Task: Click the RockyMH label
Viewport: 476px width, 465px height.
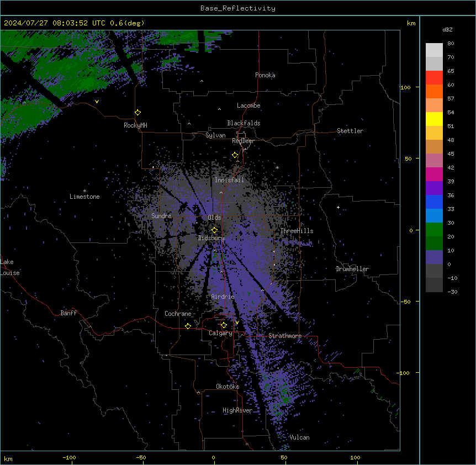Action: click(x=135, y=125)
